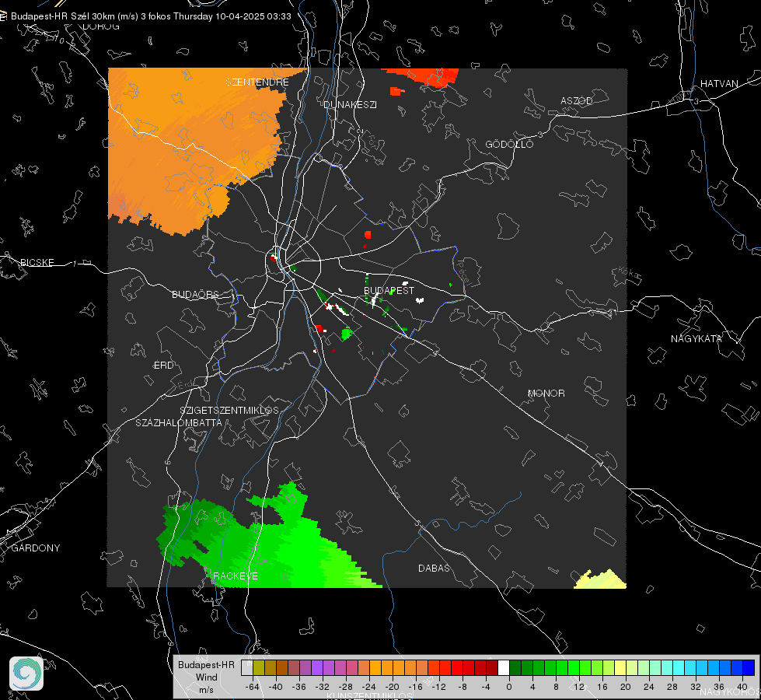
Task: Click the GÖDÖLLŐ town label
Action: click(x=509, y=144)
